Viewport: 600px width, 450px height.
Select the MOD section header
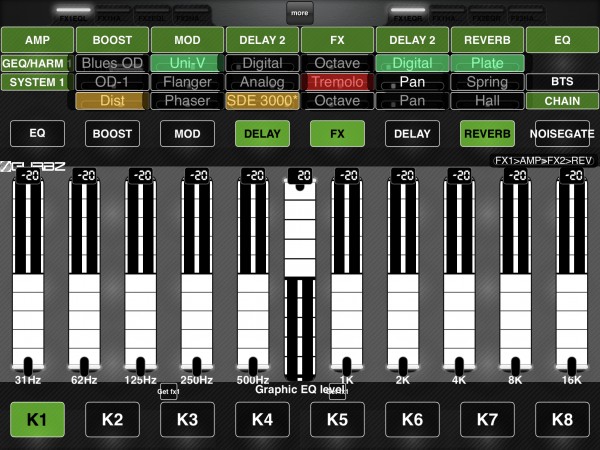click(188, 40)
